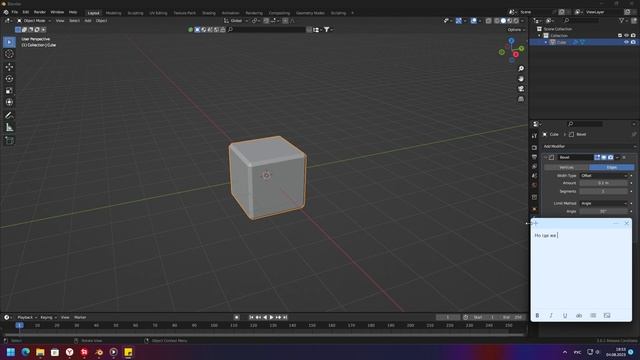Open the Playback menu in timeline
Viewport: 640px width, 360px height.
pyautogui.click(x=27, y=317)
